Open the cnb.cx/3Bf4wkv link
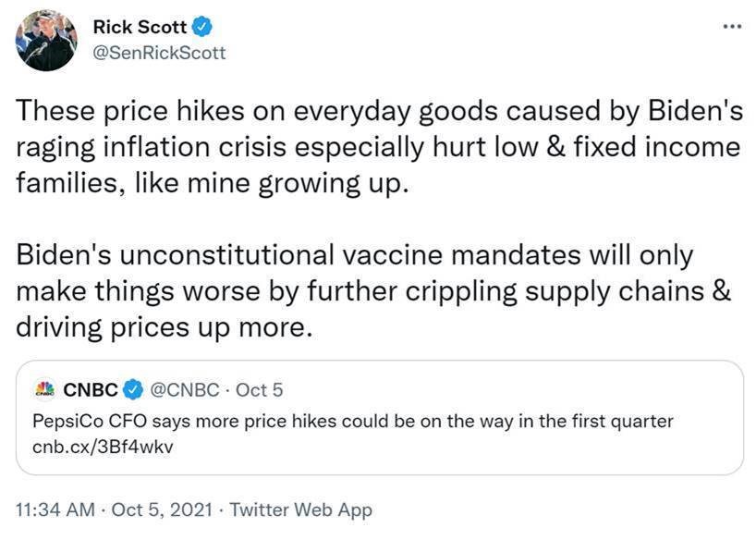The height and width of the screenshot is (540, 756). coord(103,447)
